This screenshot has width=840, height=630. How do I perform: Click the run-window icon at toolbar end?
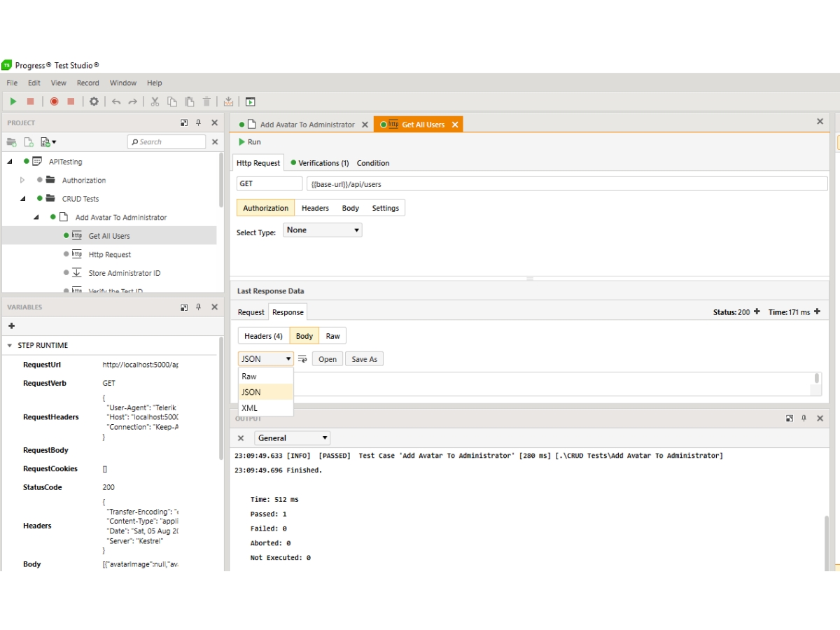coord(250,101)
